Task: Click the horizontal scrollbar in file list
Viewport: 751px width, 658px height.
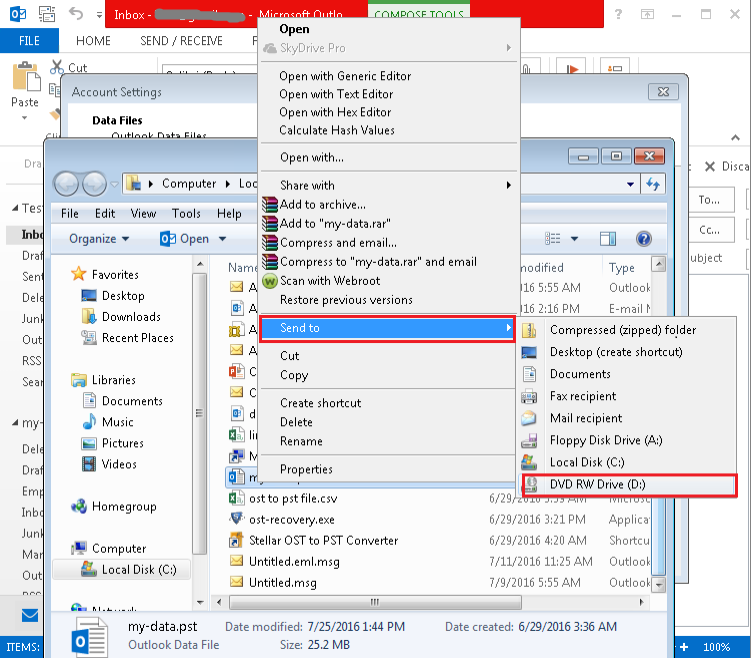Action: tap(375, 602)
